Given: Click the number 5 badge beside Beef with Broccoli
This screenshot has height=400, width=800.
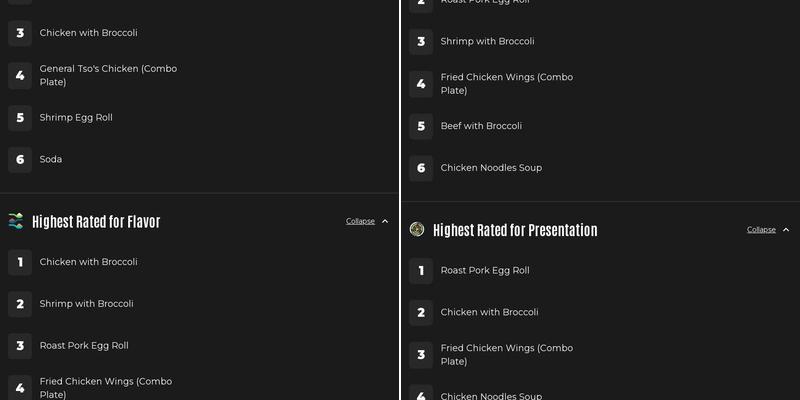Looking at the screenshot, I should 421,126.
